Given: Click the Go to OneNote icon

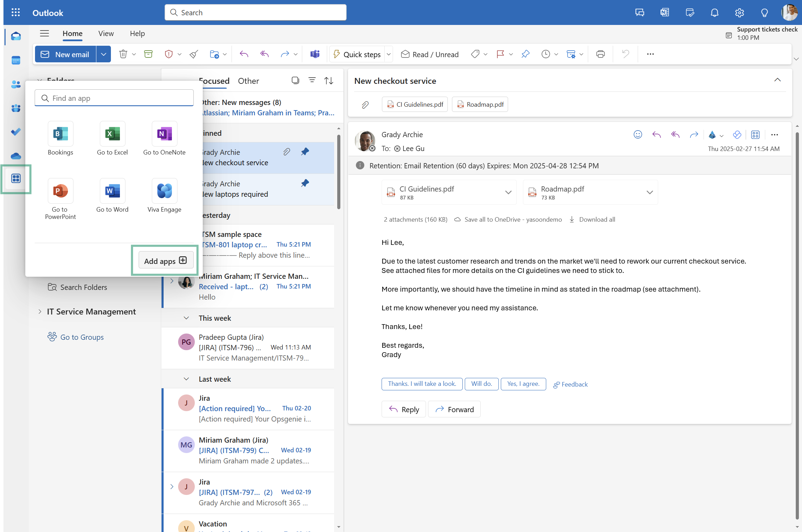Looking at the screenshot, I should (x=164, y=134).
